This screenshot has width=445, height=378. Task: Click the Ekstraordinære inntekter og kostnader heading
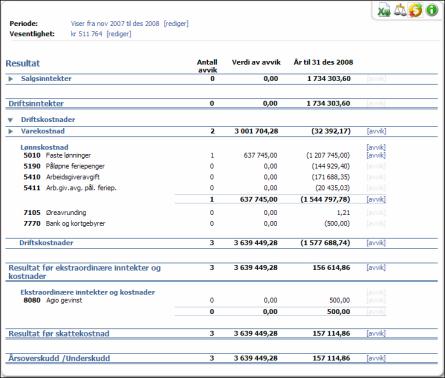coord(88,292)
